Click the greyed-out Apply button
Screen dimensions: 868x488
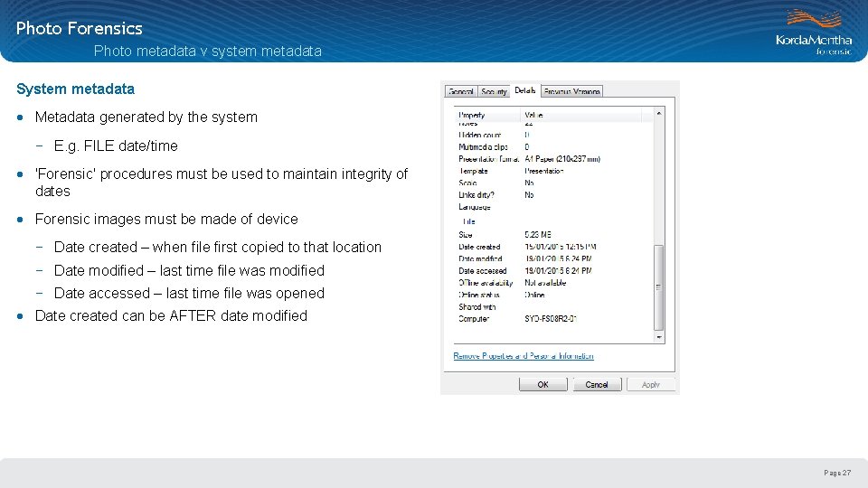click(x=650, y=385)
